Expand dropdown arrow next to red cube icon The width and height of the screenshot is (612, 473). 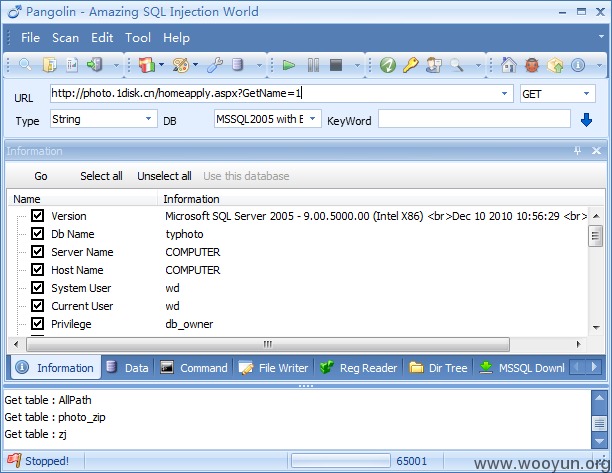(161, 65)
